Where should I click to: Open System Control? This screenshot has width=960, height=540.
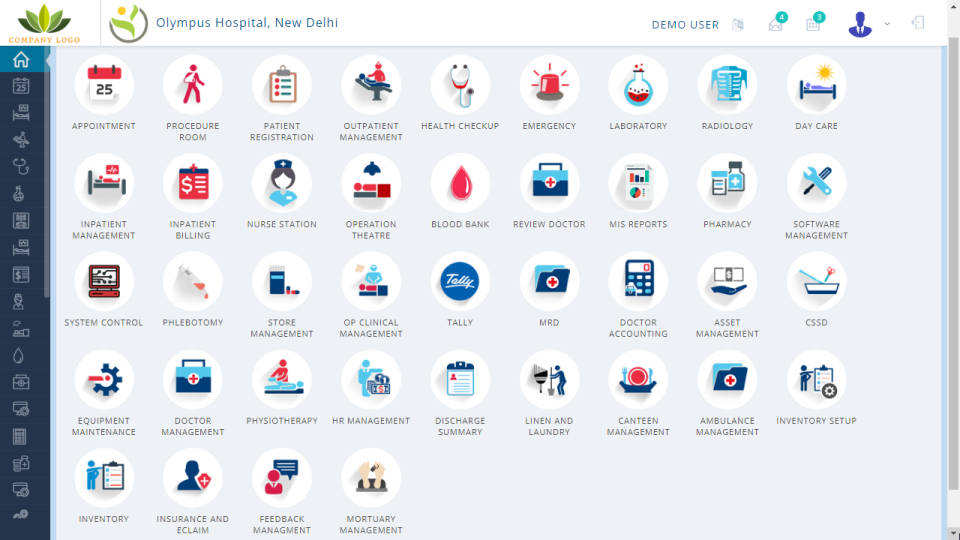point(103,282)
